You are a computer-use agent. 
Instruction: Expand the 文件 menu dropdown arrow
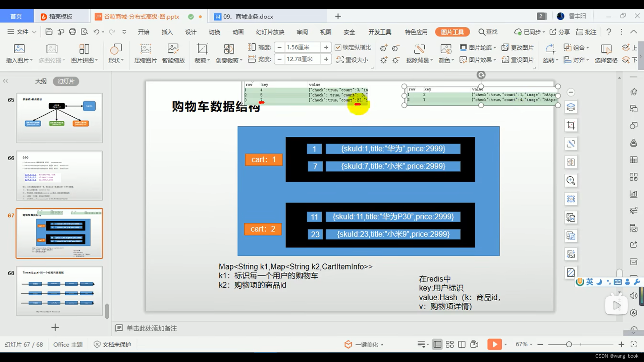click(34, 32)
